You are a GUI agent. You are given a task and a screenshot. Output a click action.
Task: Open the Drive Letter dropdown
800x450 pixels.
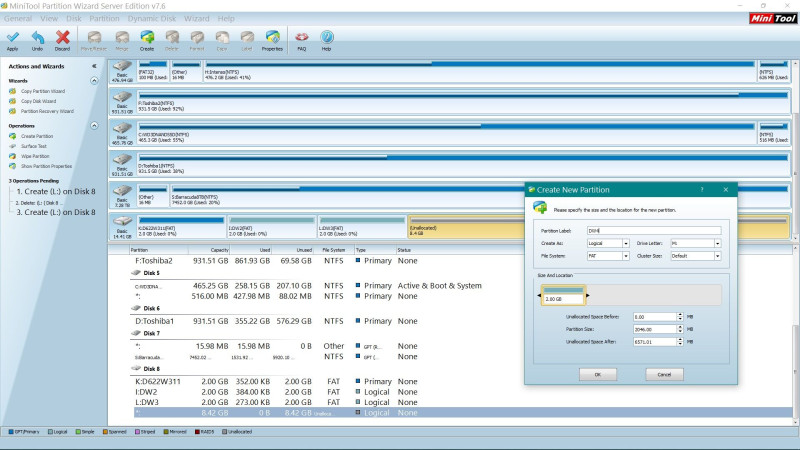[x=717, y=242]
